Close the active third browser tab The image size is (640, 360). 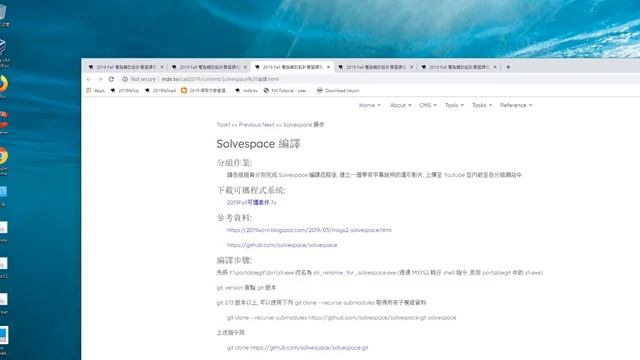tap(328, 67)
